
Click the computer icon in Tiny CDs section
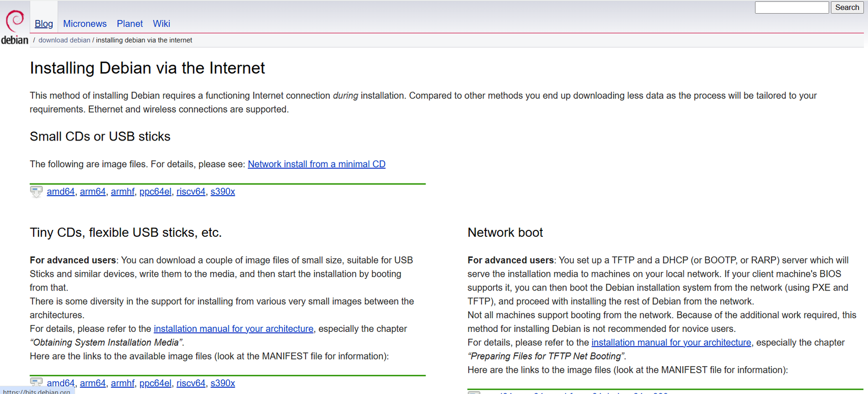(35, 383)
